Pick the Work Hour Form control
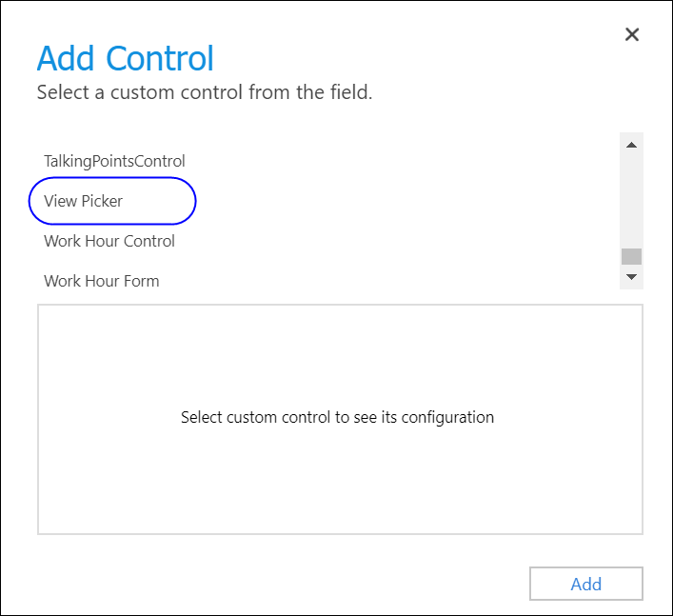The image size is (673, 616). point(102,281)
